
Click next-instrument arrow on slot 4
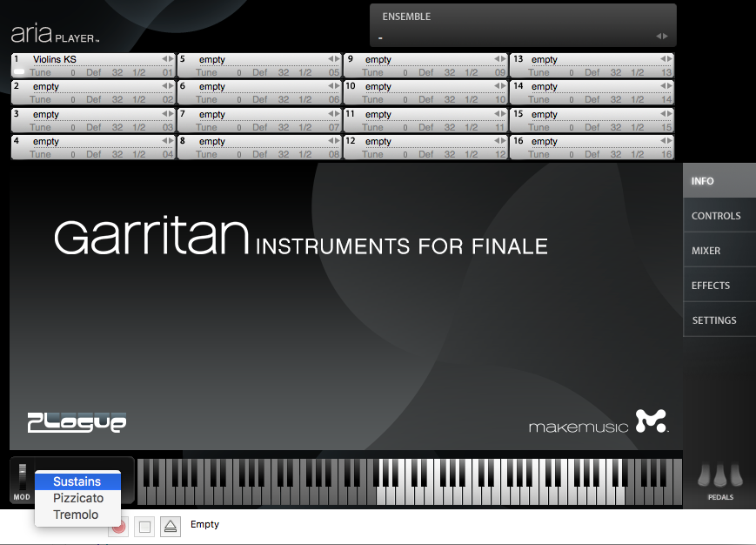171,141
